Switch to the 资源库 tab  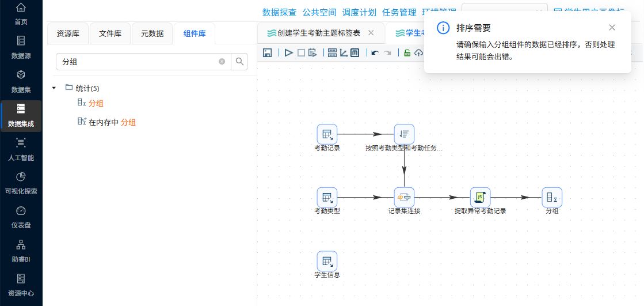[x=68, y=34]
